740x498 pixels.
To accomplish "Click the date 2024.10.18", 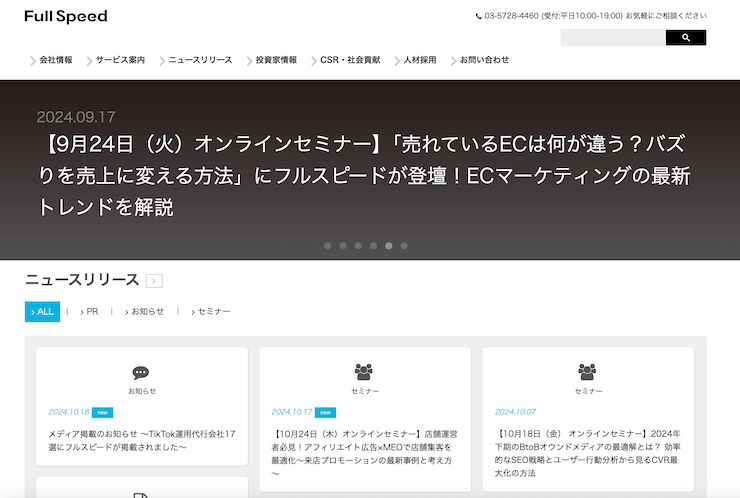I will point(69,412).
